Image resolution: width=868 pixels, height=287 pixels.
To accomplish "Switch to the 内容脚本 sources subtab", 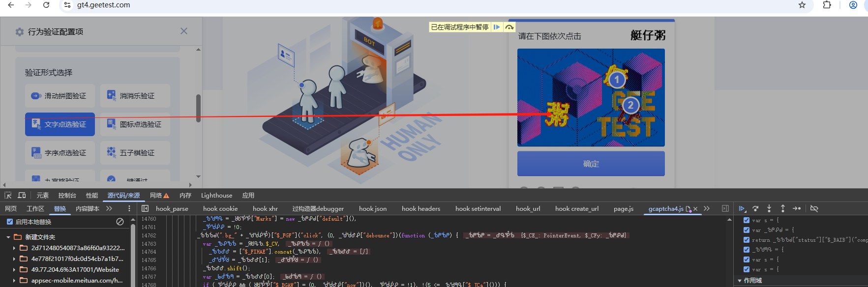I will click(x=88, y=208).
